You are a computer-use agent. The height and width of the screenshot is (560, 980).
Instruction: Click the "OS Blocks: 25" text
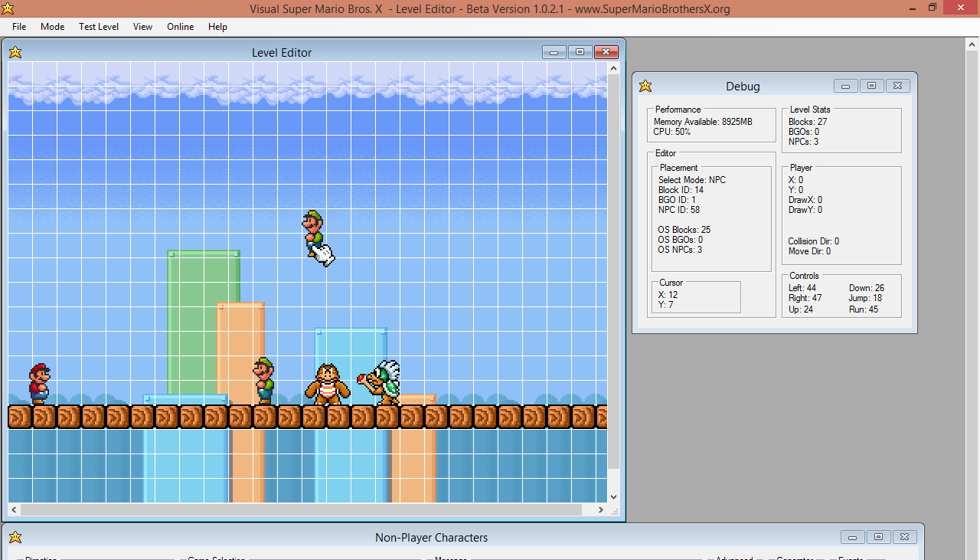coord(684,230)
